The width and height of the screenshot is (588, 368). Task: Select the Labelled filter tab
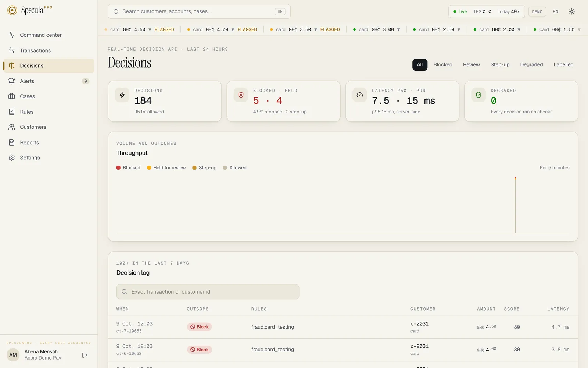pyautogui.click(x=563, y=65)
